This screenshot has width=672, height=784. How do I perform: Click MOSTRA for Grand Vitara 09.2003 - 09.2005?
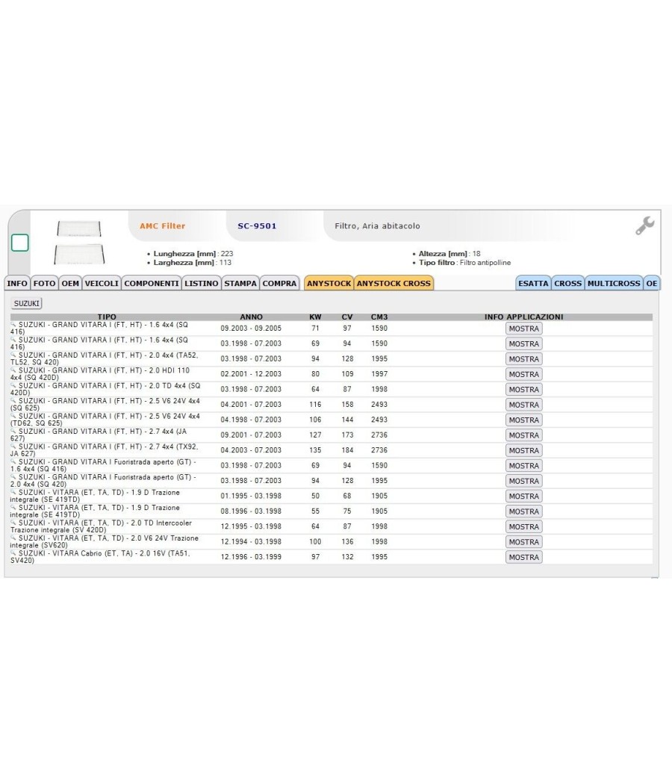coord(524,329)
